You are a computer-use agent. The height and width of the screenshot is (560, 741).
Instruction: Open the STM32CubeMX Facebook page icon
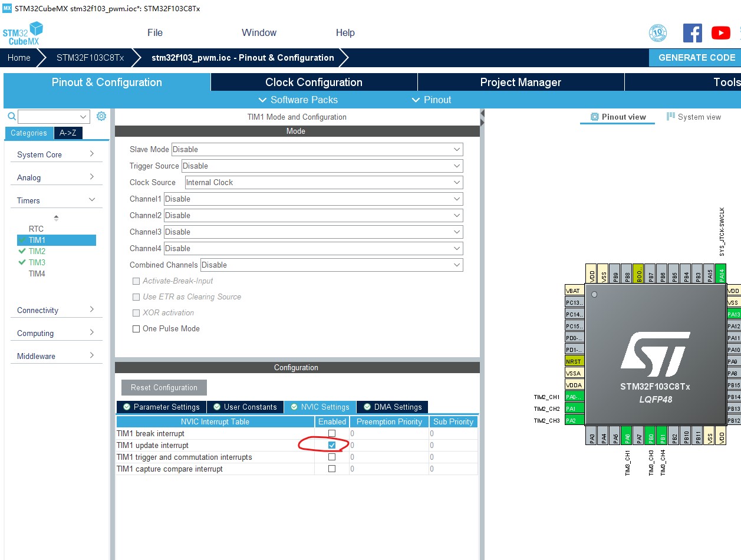pos(693,33)
